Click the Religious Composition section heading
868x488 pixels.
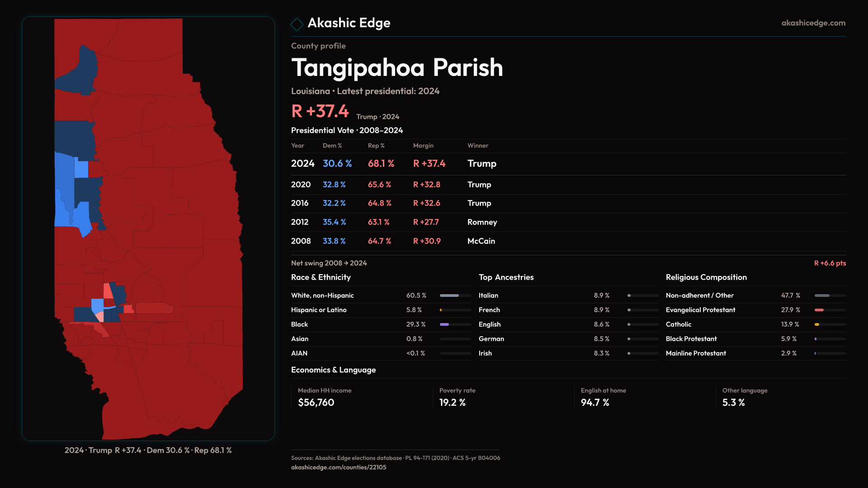click(x=706, y=277)
